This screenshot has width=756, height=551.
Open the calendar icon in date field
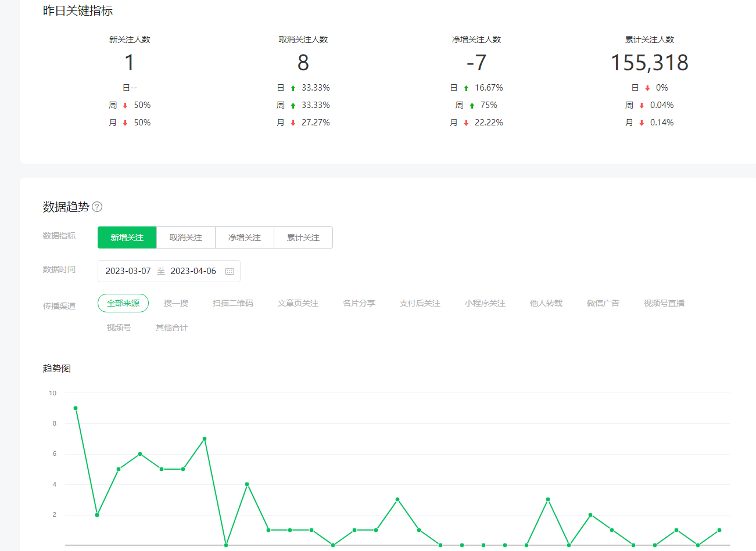point(230,271)
